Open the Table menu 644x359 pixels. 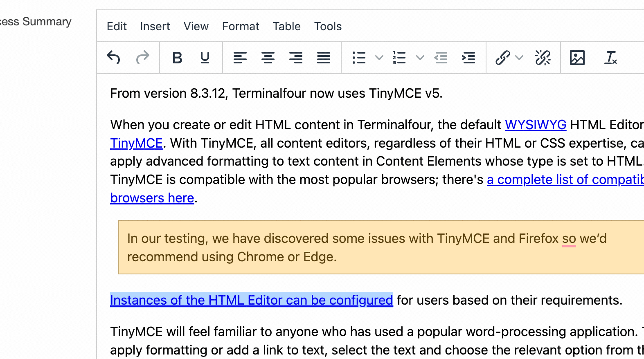pyautogui.click(x=286, y=27)
